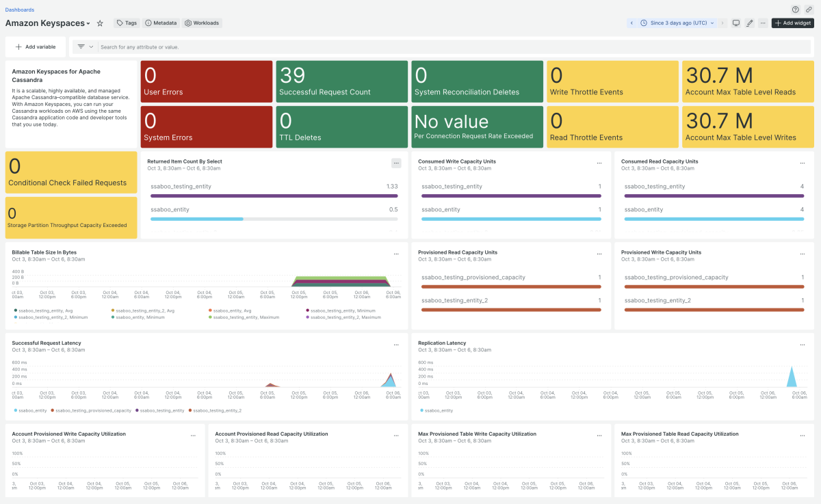
Task: Select the TTL Deletes tile
Action: coord(342,127)
